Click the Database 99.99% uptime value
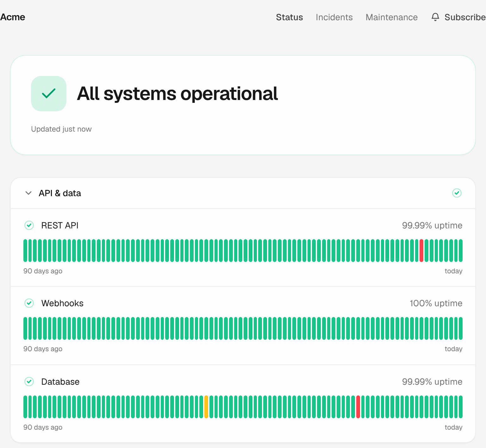486x448 pixels. coord(432,382)
